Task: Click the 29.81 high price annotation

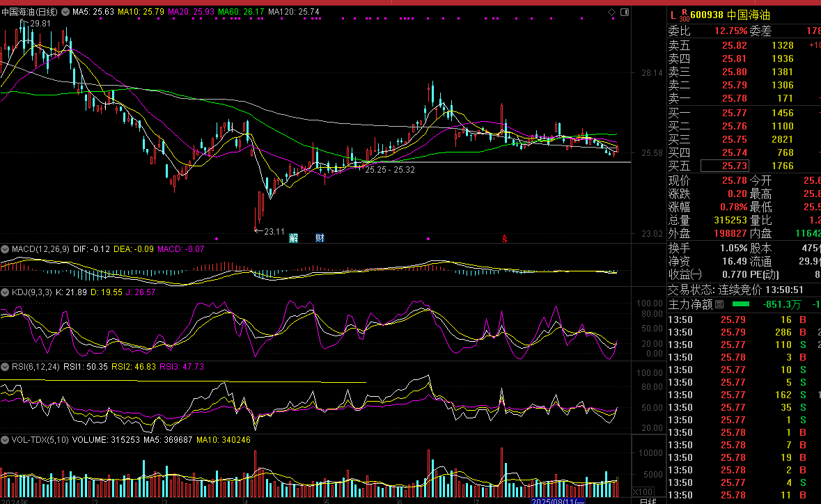Action: (40, 24)
